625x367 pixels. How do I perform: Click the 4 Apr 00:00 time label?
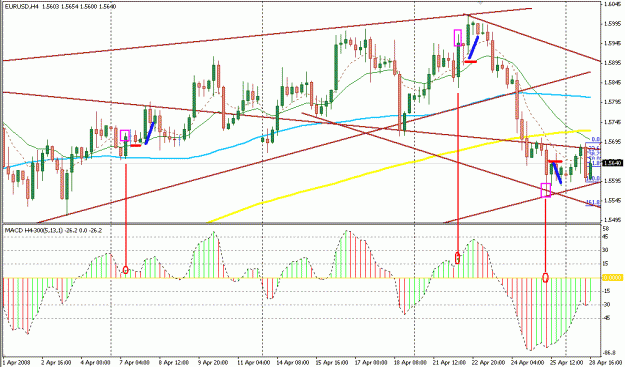coord(94,363)
